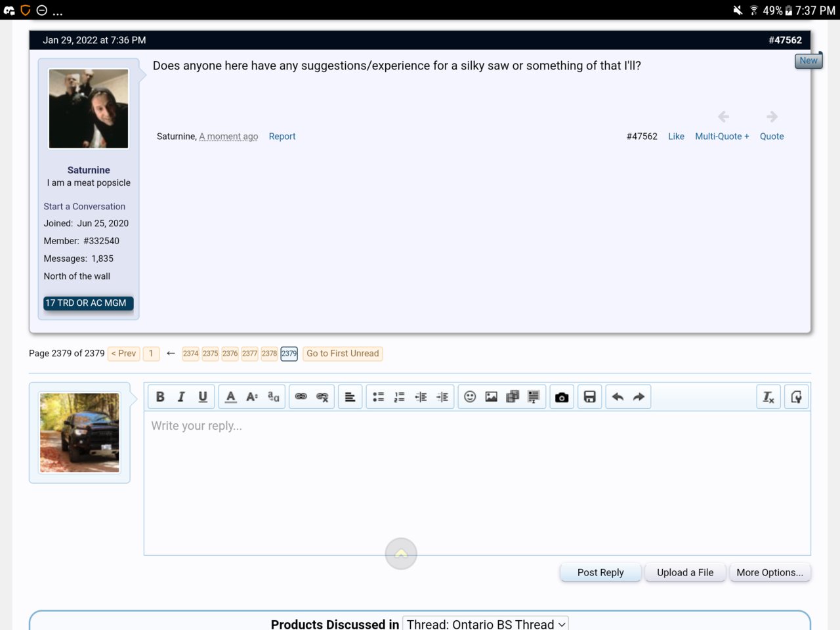Open next post with right arrow icon
This screenshot has height=630, width=840.
[x=772, y=117]
